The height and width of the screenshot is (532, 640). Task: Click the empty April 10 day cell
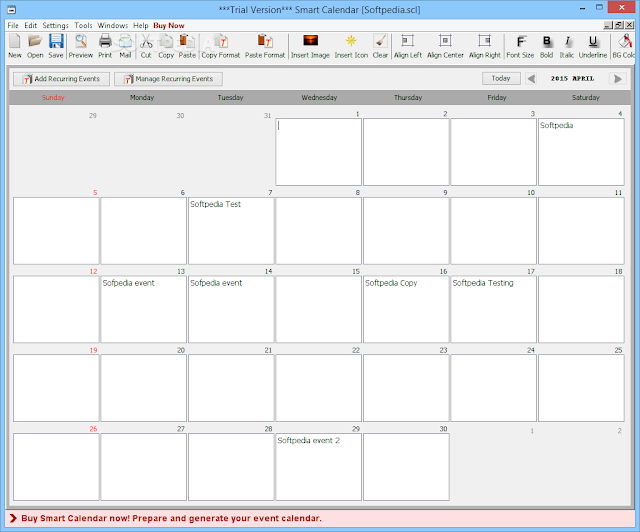[493, 231]
